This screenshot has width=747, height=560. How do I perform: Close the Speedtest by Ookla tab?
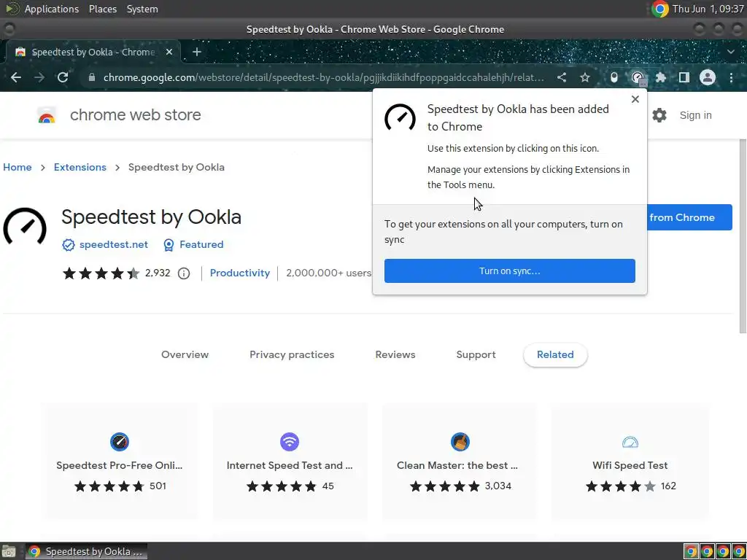pos(169,52)
